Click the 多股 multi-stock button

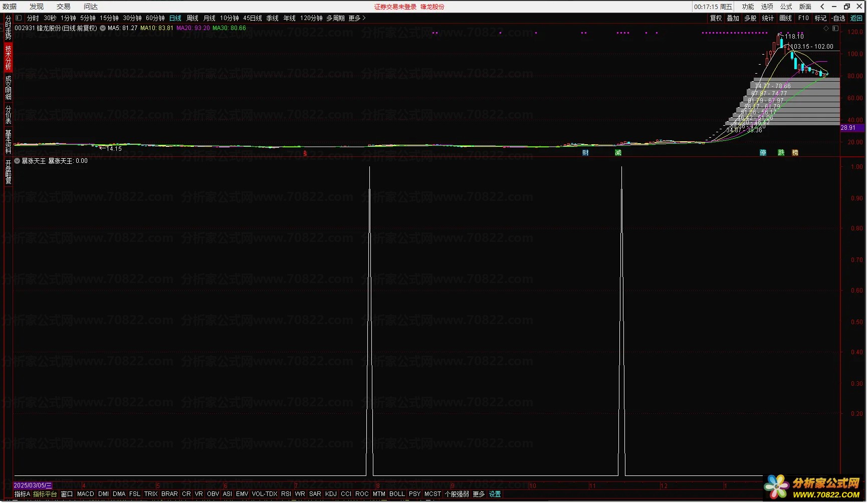750,18
